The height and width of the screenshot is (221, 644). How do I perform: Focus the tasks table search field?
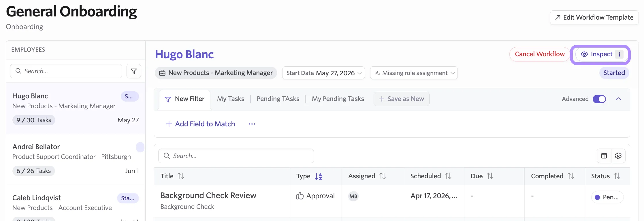(x=236, y=156)
